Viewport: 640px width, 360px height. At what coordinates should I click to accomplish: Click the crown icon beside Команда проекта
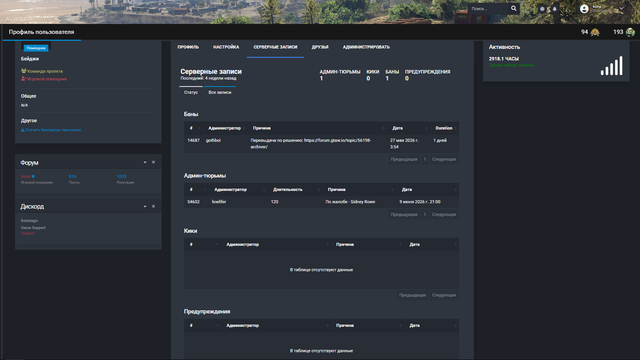coord(23,71)
